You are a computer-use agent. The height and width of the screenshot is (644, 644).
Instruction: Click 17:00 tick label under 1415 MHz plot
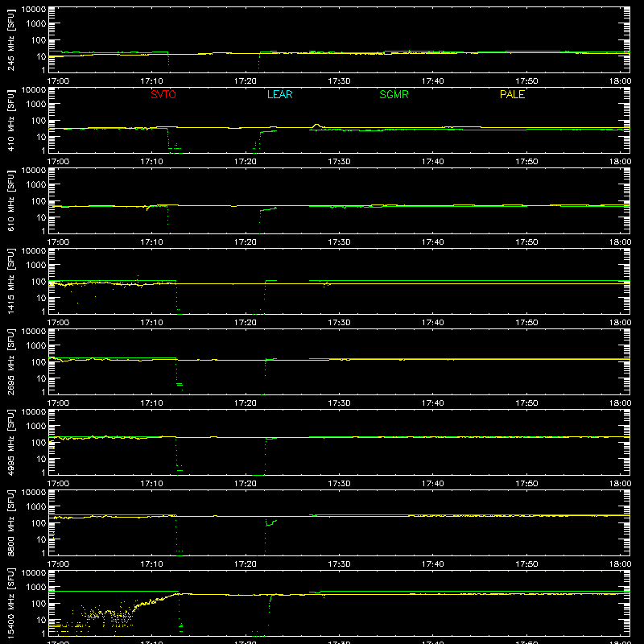click(x=58, y=323)
